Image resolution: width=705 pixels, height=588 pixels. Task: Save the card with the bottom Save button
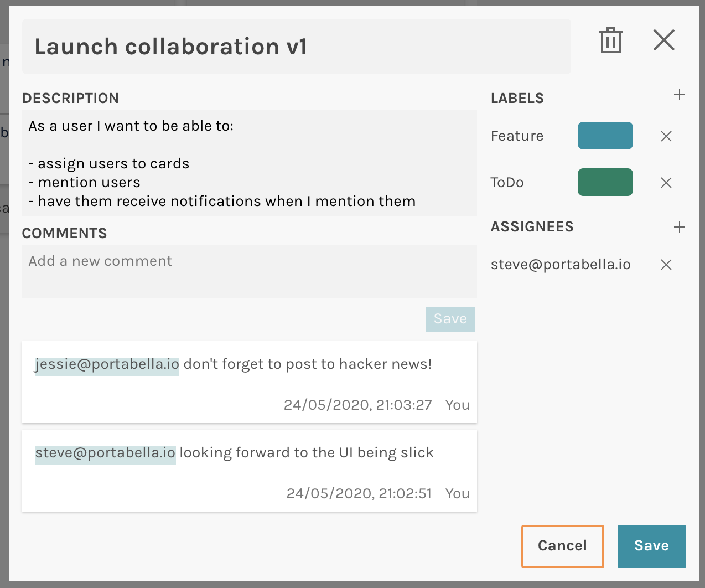651,546
